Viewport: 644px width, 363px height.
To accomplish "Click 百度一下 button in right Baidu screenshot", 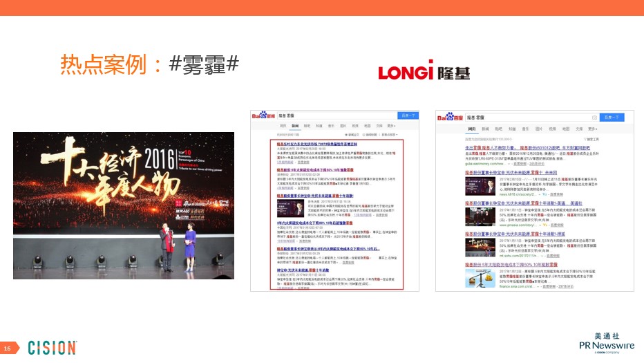I will point(612,118).
